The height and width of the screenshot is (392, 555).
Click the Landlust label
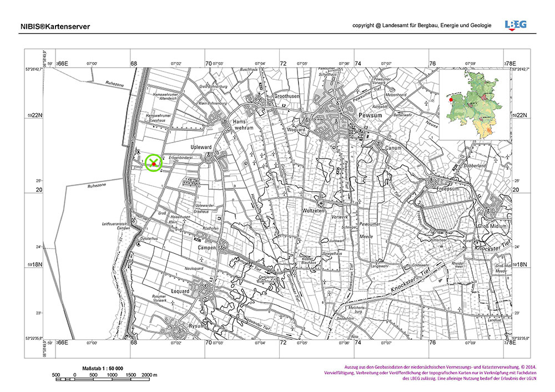pos(495,320)
